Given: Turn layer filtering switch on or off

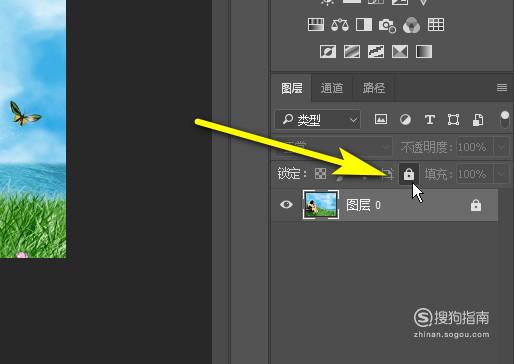Looking at the screenshot, I should (x=505, y=119).
